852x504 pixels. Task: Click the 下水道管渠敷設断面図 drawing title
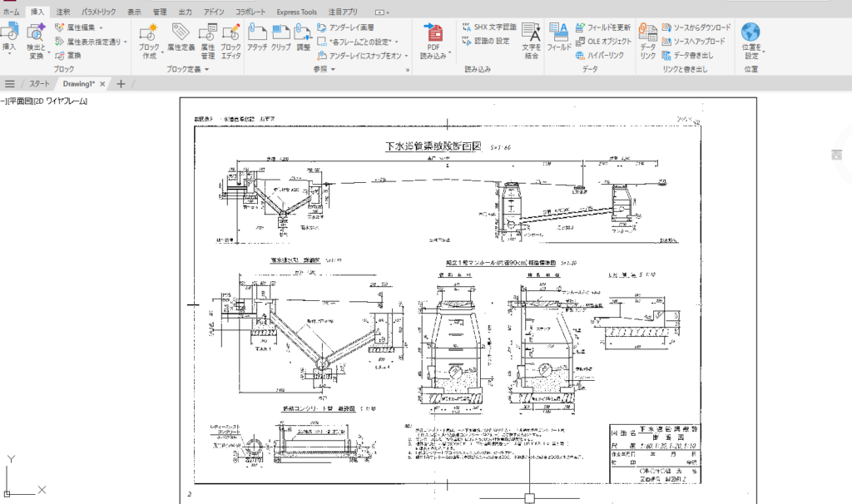(433, 146)
